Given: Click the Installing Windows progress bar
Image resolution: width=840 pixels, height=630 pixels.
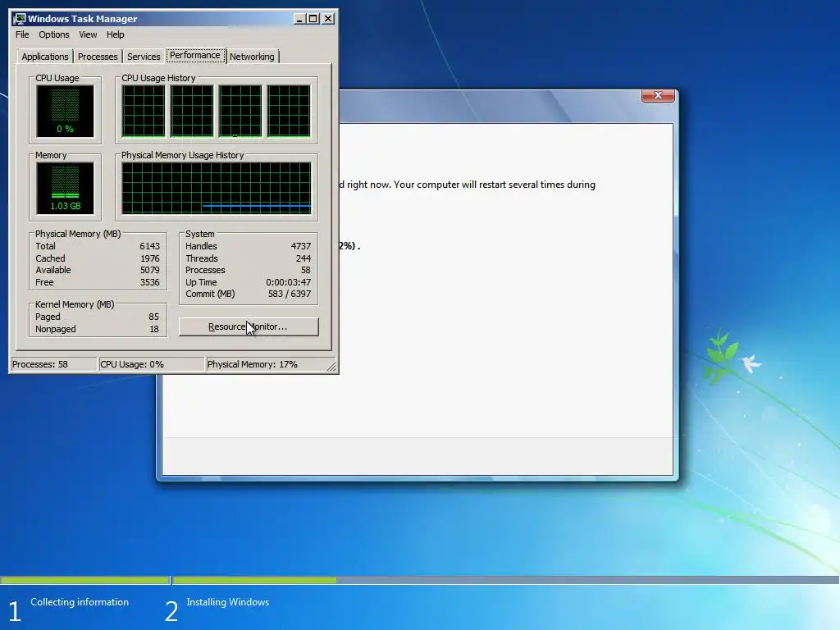Looking at the screenshot, I should click(x=505, y=580).
